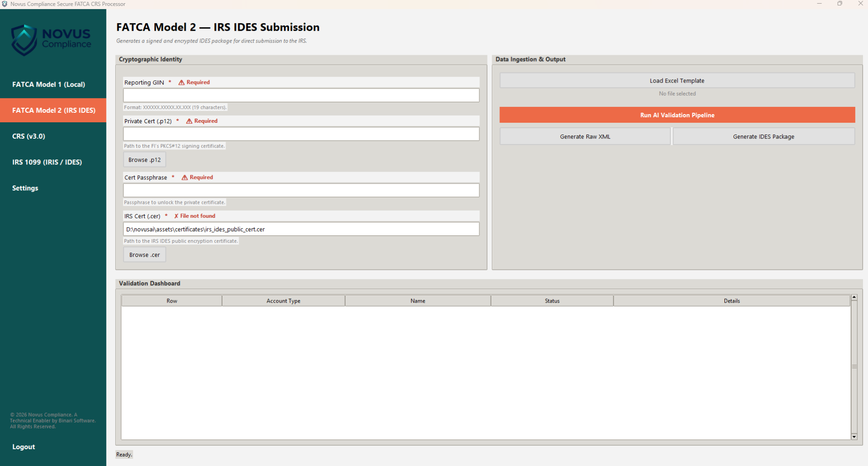Click the GIIN format hint text
The width and height of the screenshot is (868, 466).
tap(175, 107)
